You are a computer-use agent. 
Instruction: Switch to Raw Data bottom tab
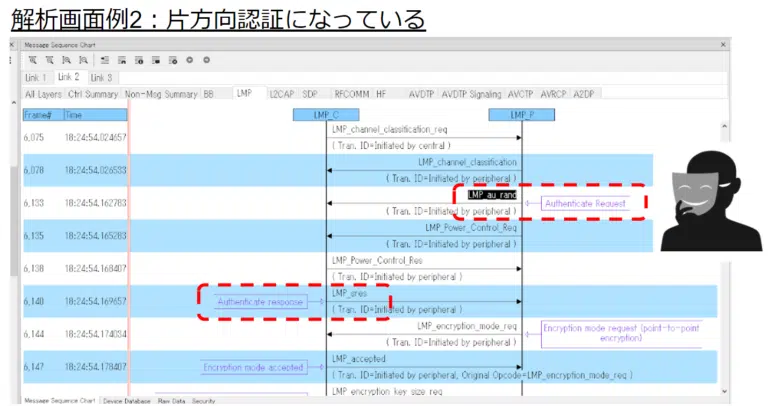click(x=171, y=400)
